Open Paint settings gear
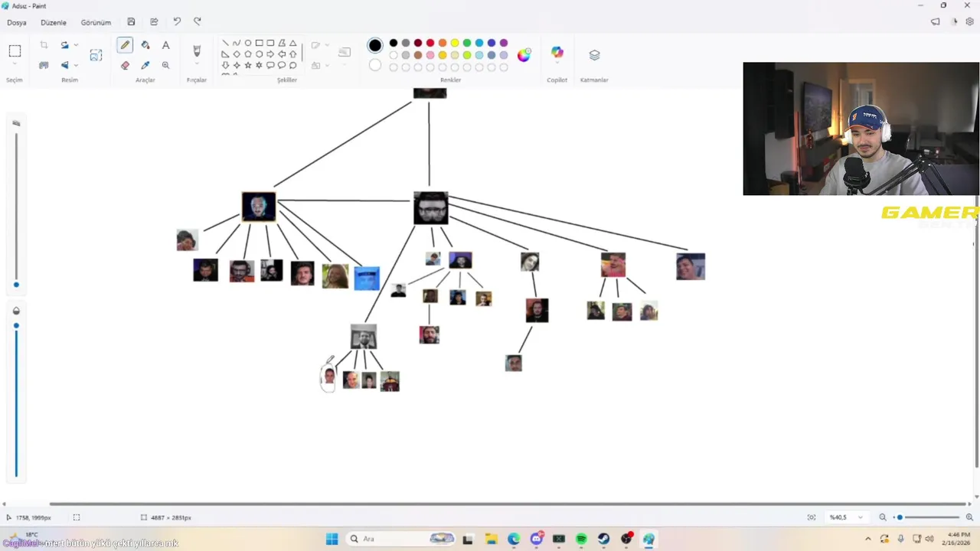This screenshot has height=551, width=980. 969,22
